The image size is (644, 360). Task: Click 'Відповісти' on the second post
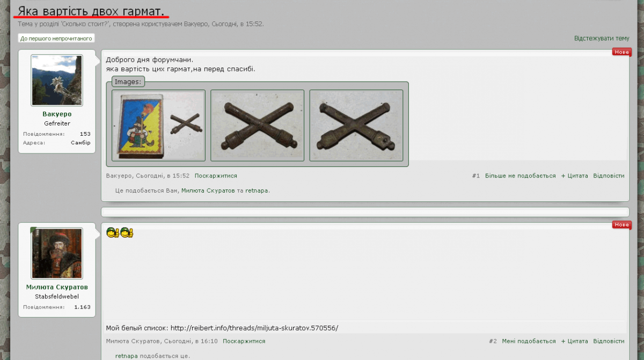(609, 341)
